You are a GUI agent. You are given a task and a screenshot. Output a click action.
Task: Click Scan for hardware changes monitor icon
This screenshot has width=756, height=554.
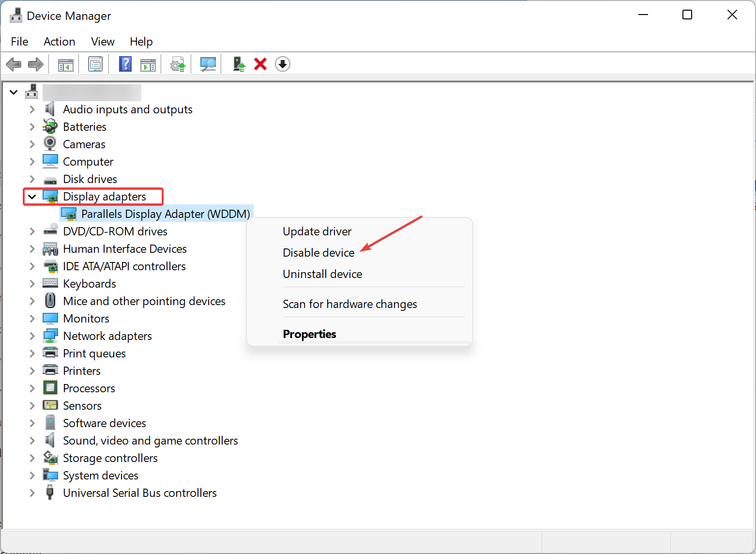208,64
